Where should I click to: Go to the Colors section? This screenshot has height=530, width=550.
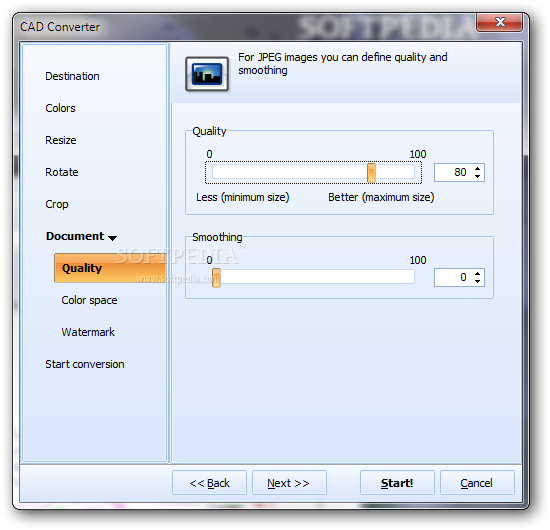point(60,108)
